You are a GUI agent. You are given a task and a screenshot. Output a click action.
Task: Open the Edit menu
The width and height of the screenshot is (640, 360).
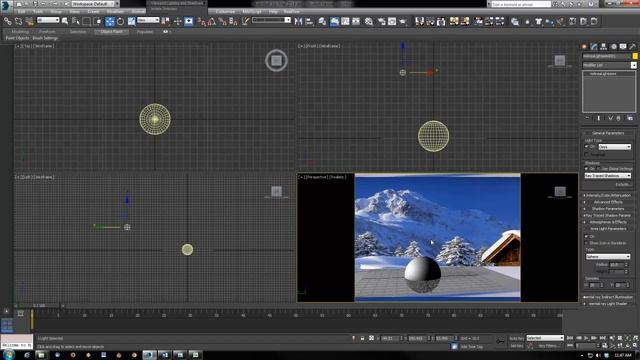pyautogui.click(x=21, y=11)
